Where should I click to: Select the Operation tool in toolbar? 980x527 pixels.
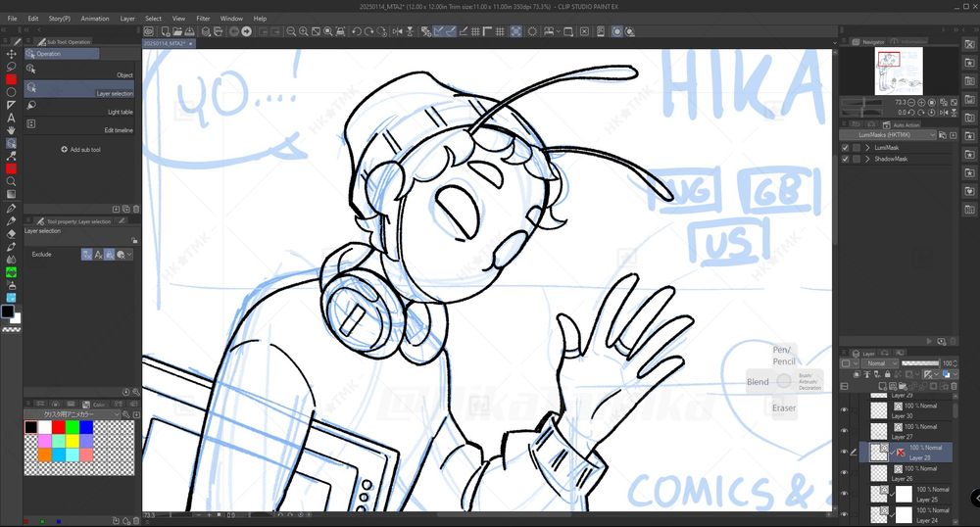[x=11, y=143]
